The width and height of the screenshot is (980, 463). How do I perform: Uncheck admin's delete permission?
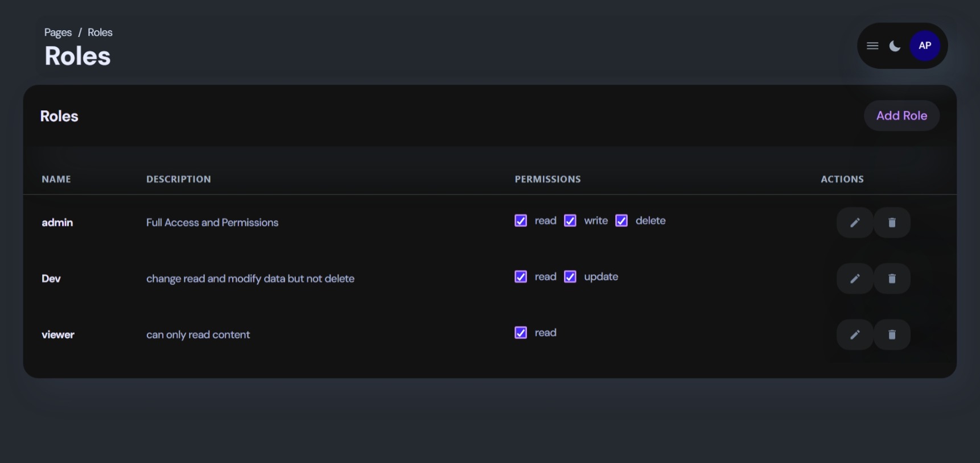621,221
